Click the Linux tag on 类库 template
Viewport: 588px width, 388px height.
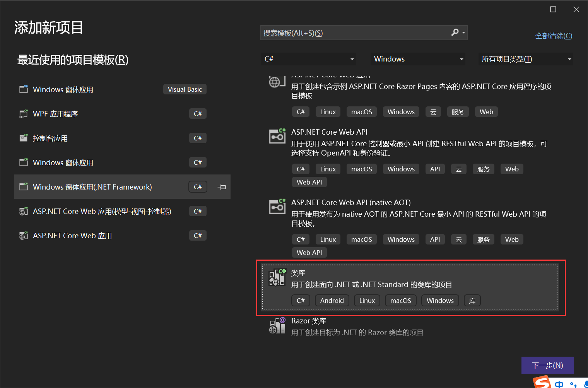[x=367, y=301]
